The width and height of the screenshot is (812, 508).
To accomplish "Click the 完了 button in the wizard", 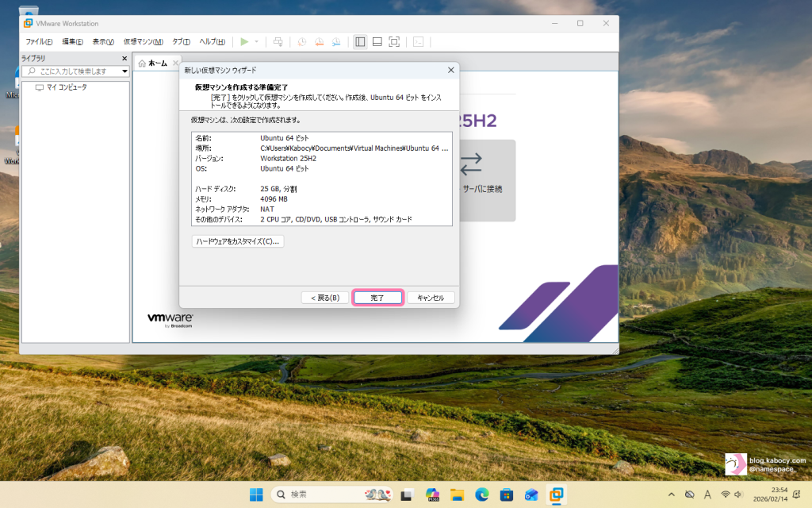I will [x=377, y=298].
